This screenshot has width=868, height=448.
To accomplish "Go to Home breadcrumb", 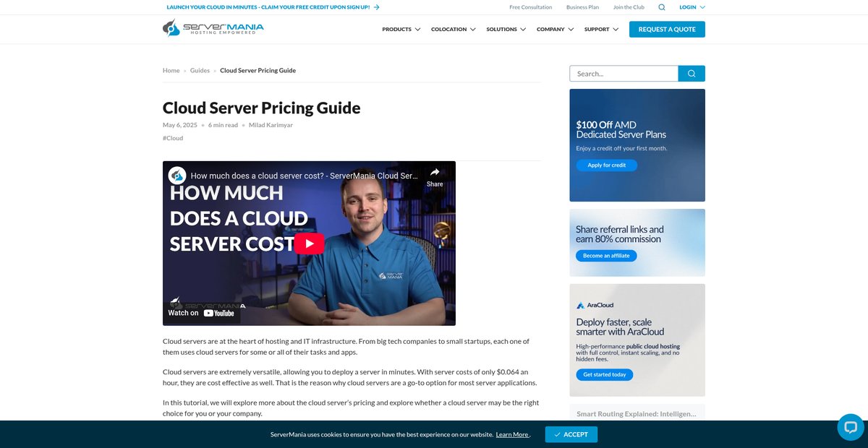I will (x=171, y=70).
